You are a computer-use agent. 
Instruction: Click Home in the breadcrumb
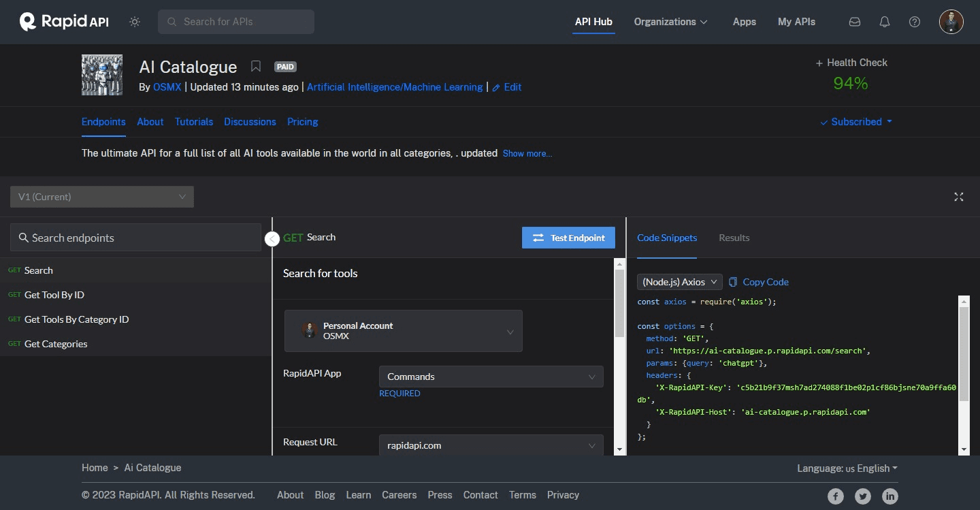tap(95, 468)
